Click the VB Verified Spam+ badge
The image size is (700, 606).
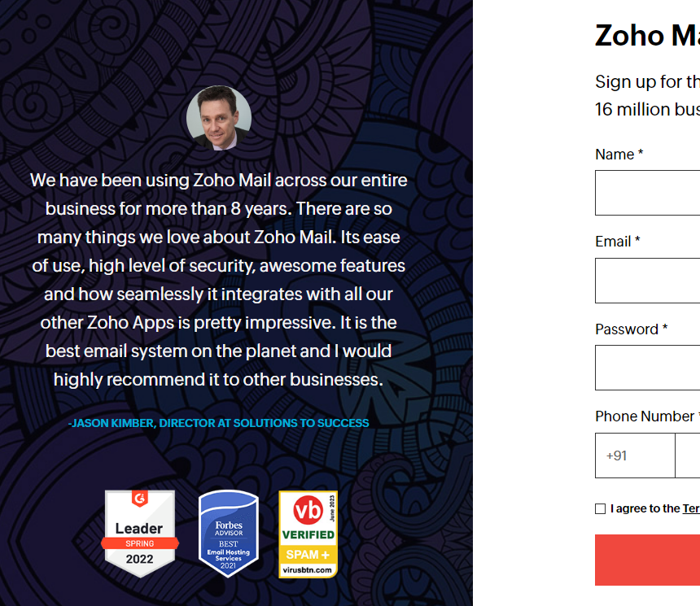point(308,534)
